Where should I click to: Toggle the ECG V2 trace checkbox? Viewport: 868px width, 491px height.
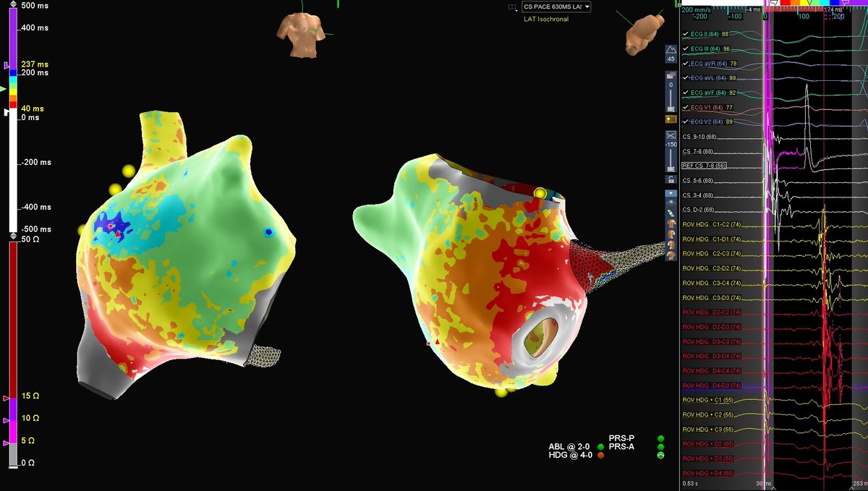click(685, 121)
